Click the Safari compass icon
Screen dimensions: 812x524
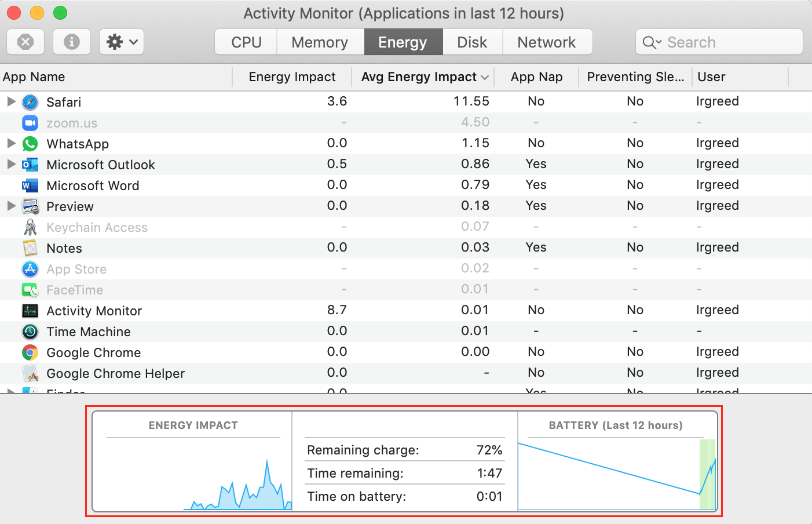pyautogui.click(x=30, y=102)
